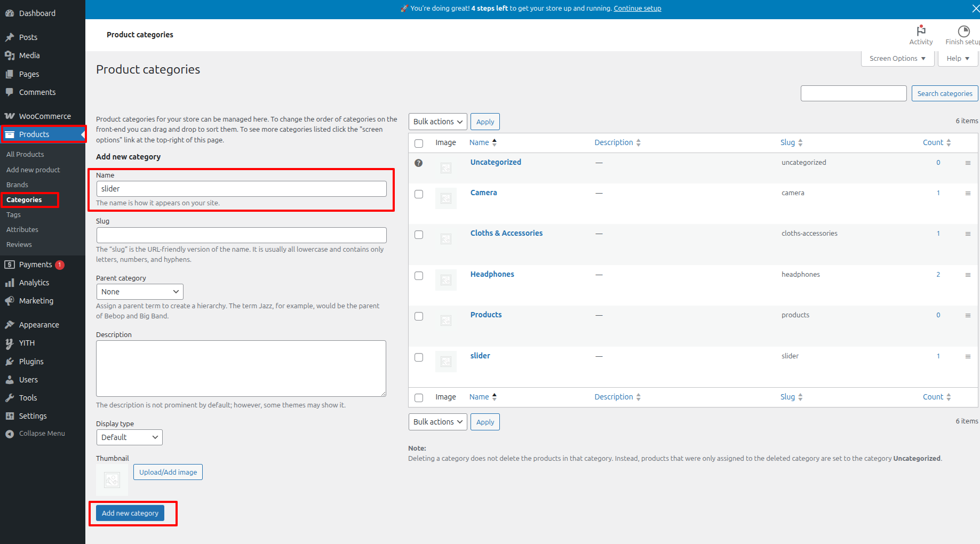Click the Finish setup progress icon
The height and width of the screenshot is (544, 980).
click(x=963, y=31)
